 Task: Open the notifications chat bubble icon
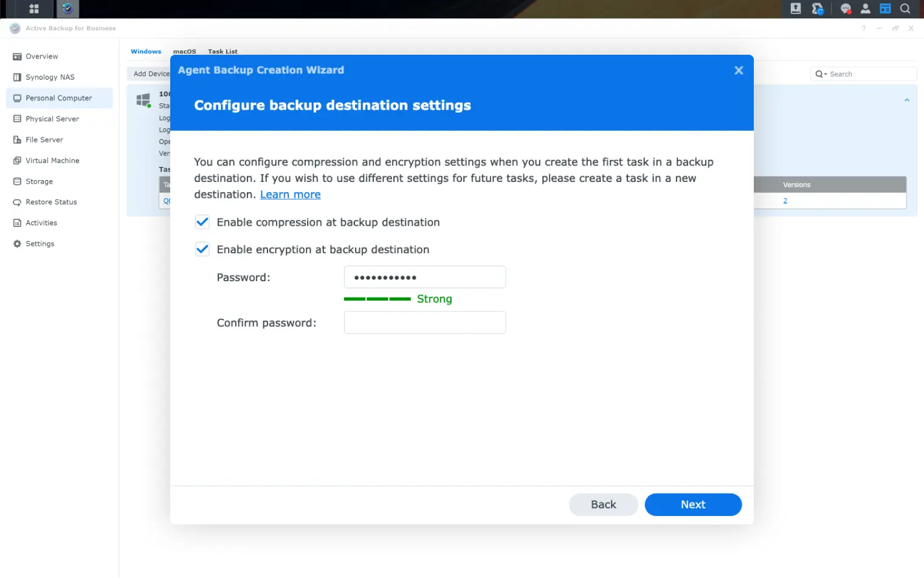click(846, 9)
